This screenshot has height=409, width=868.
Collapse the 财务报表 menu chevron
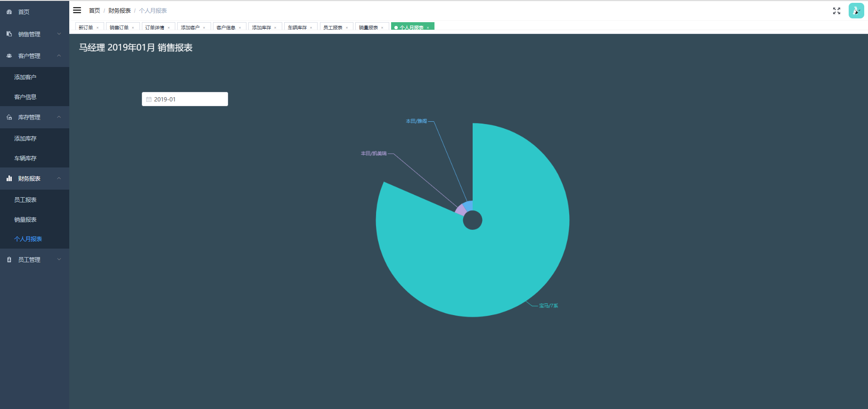[x=59, y=178]
